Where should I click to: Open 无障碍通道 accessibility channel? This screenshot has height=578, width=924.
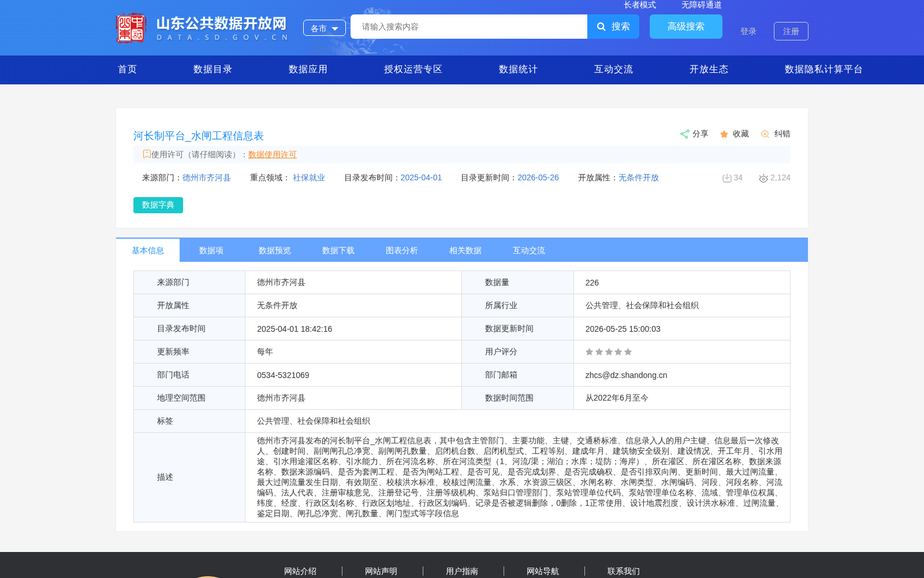702,5
